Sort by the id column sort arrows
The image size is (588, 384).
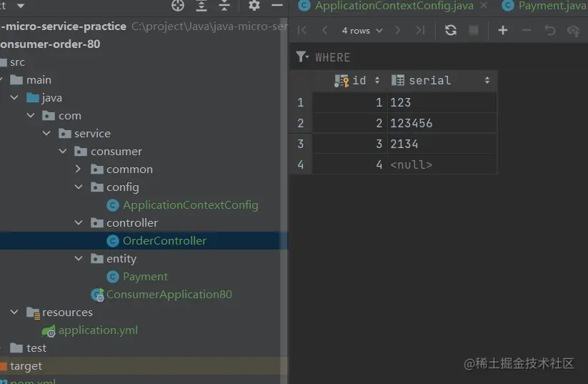pyautogui.click(x=377, y=80)
